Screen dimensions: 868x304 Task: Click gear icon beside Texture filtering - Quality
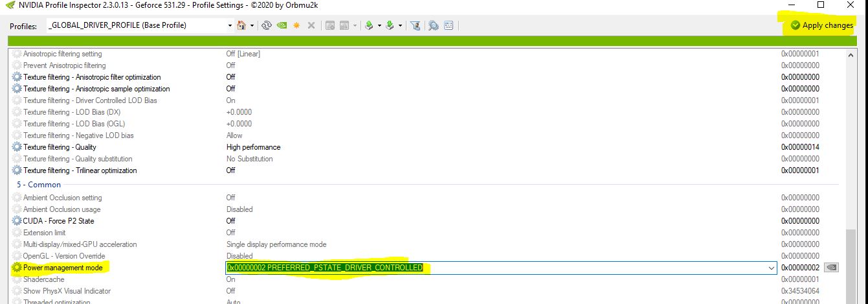click(x=17, y=147)
